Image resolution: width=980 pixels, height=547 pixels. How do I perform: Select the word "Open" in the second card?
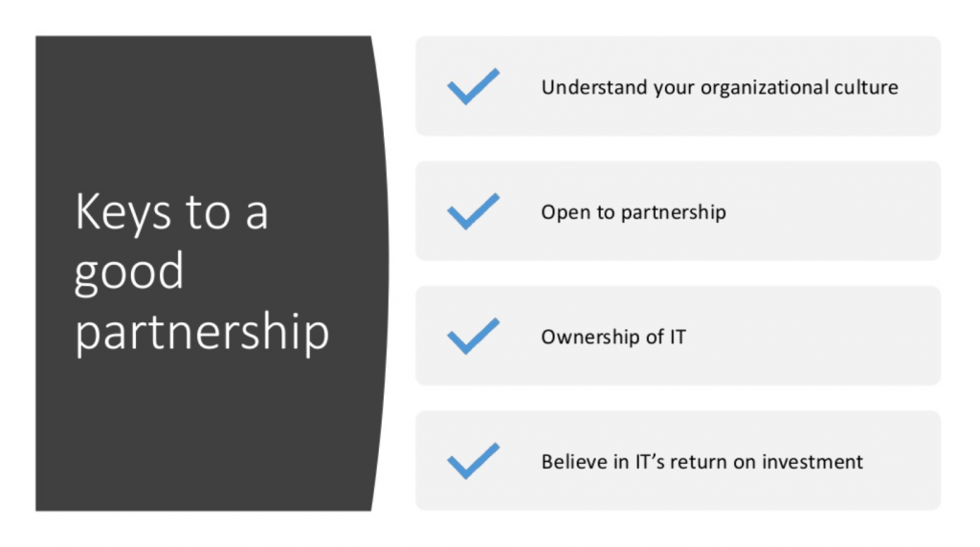(x=565, y=213)
